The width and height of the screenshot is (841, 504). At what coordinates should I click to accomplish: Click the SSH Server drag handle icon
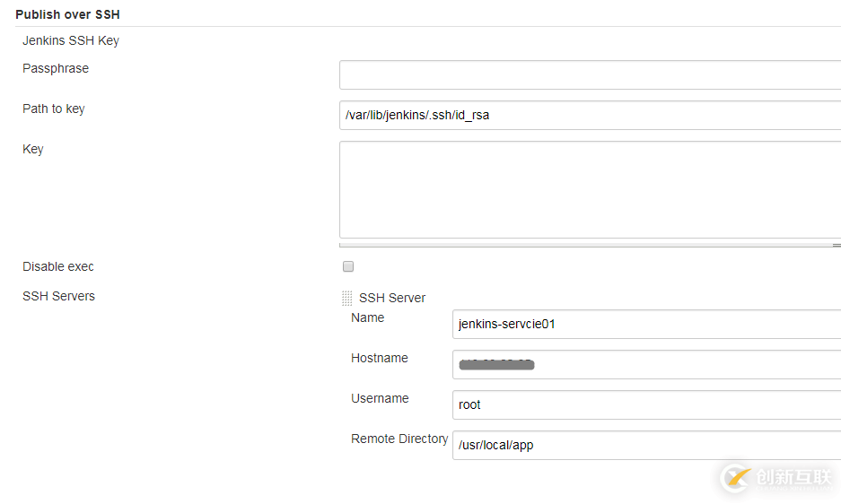347,298
